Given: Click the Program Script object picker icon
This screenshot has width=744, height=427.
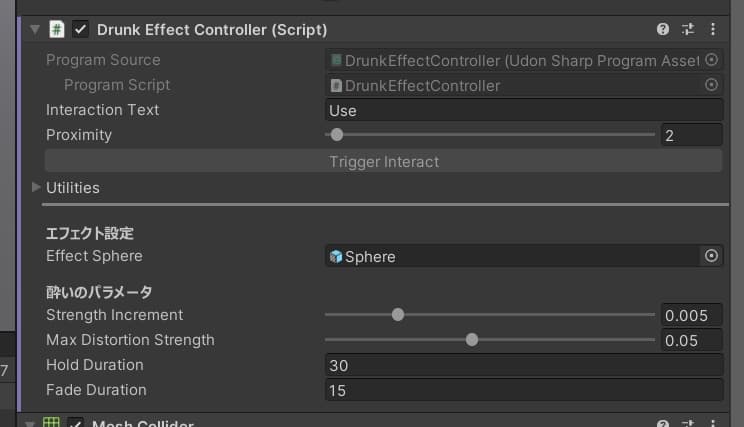Looking at the screenshot, I should click(x=711, y=85).
